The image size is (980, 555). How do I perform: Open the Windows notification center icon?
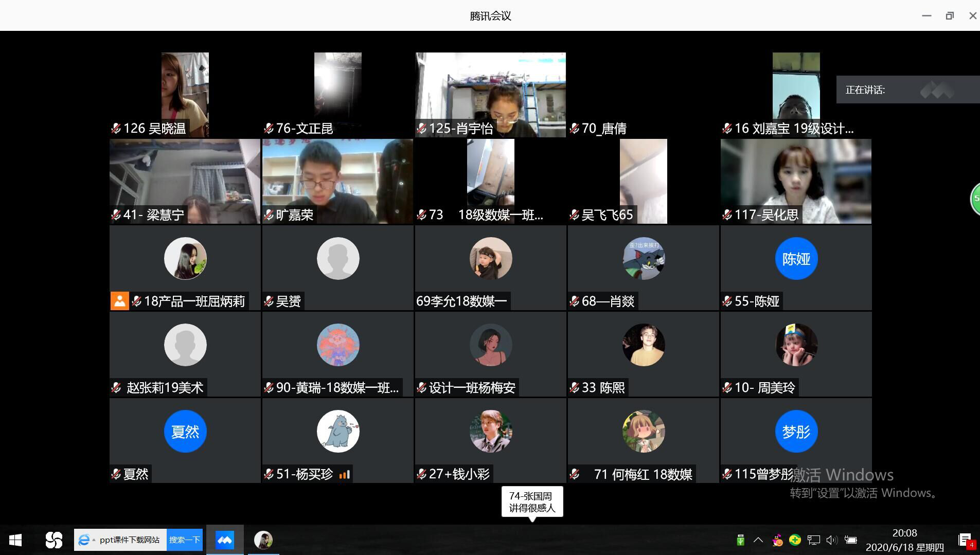[x=965, y=540]
